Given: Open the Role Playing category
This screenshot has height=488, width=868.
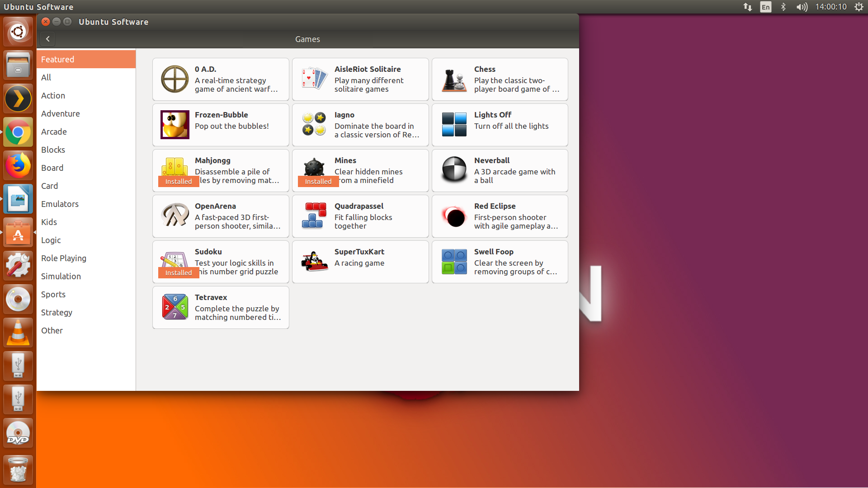Looking at the screenshot, I should pos(86,258).
